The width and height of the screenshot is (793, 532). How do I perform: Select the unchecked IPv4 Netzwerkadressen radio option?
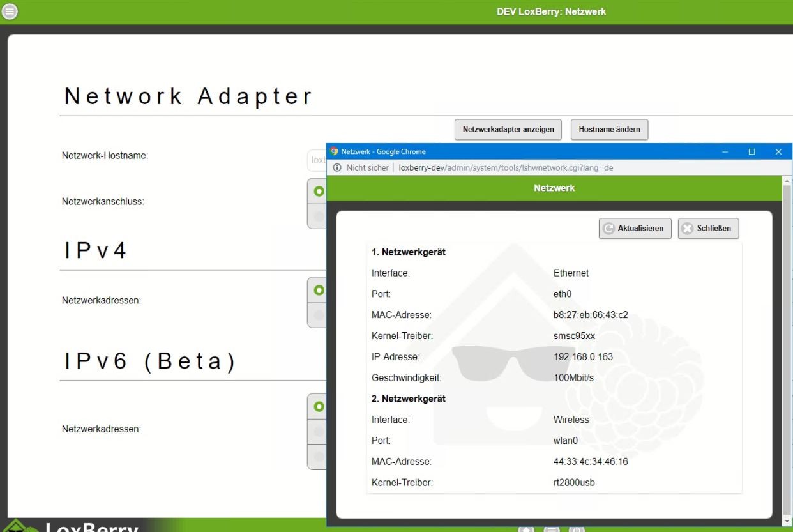tap(319, 315)
